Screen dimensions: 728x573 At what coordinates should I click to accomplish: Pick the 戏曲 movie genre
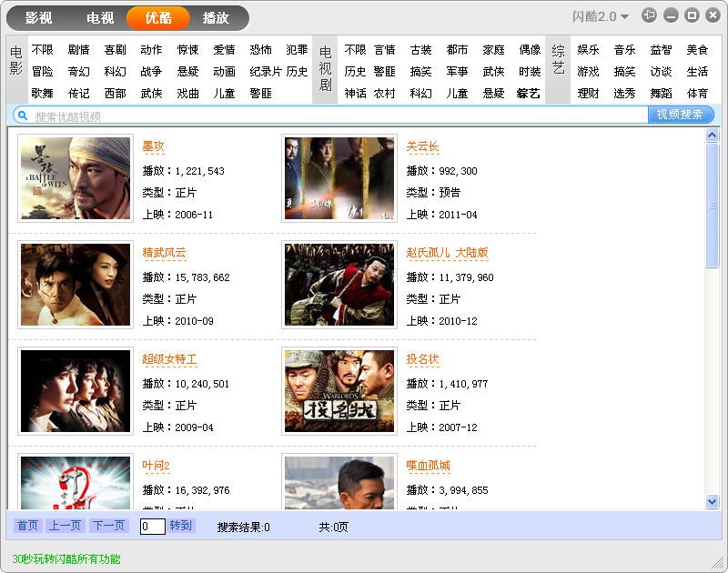point(187,94)
